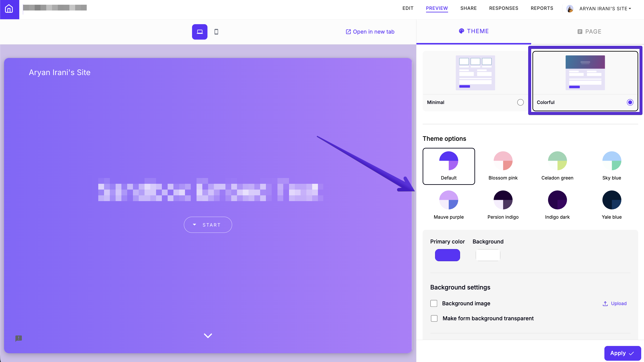Click the START button in preview
This screenshot has width=644, height=362.
[208, 225]
